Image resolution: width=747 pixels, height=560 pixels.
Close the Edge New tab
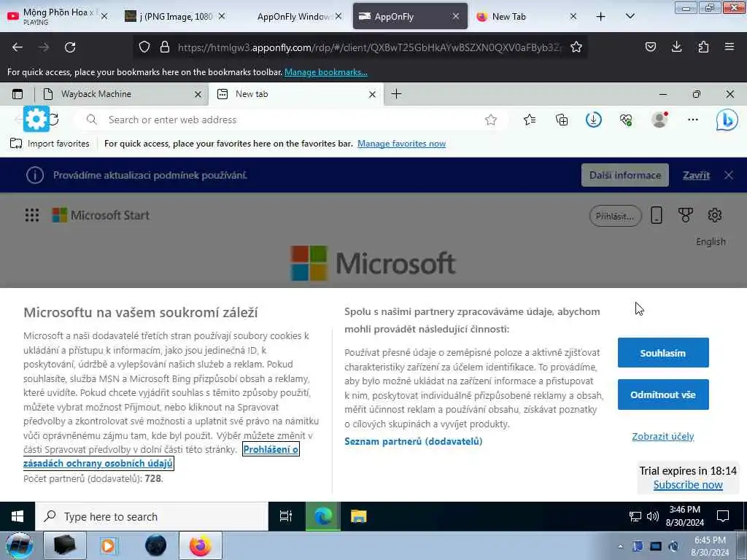pyautogui.click(x=372, y=94)
